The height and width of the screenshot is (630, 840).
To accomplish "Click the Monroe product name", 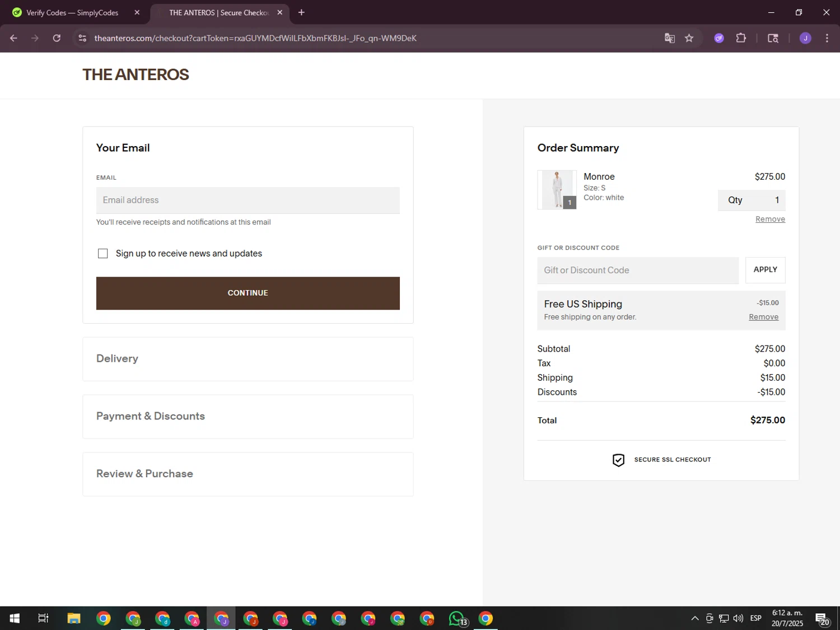I will [599, 176].
